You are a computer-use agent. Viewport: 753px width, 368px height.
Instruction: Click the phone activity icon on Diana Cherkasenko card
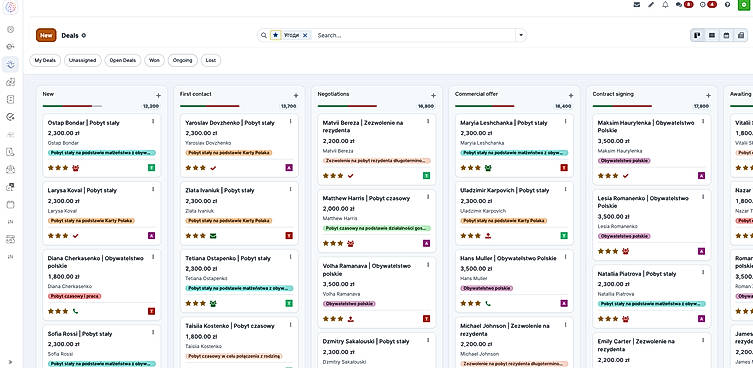[x=75, y=311]
